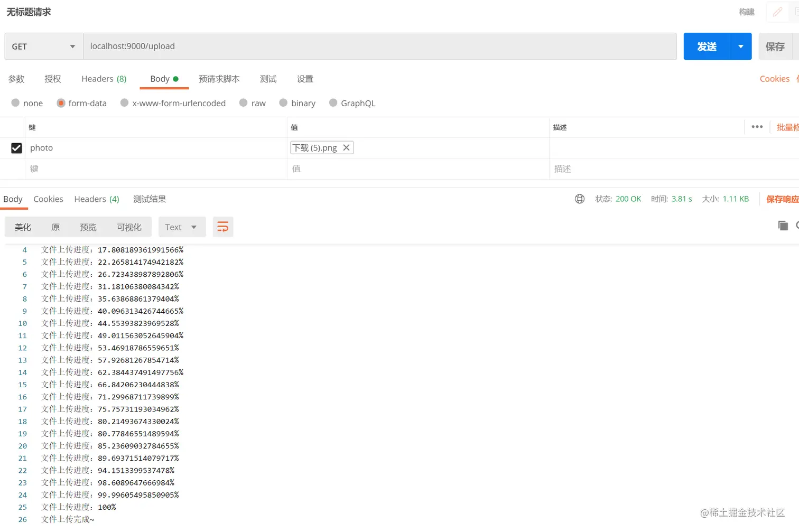Click the globe network icon near status
This screenshot has height=532, width=799.
(580, 199)
